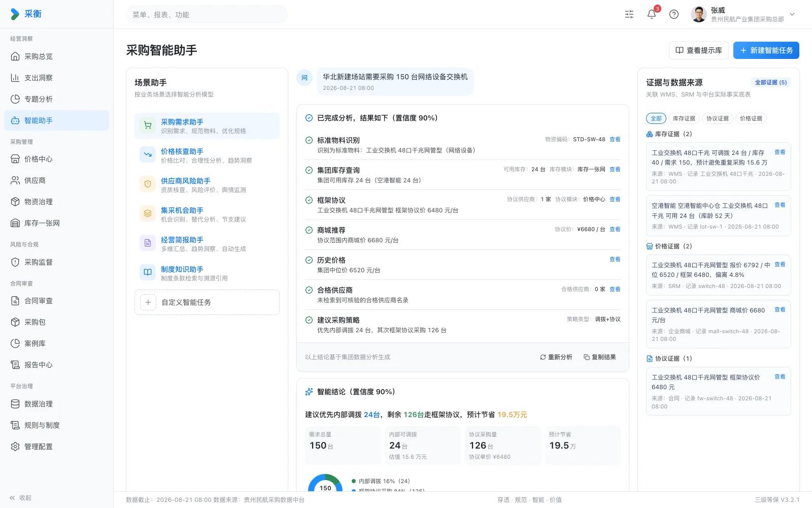Collapse the sidebar with 收起
Viewport: 812px width, 508px height.
point(20,498)
